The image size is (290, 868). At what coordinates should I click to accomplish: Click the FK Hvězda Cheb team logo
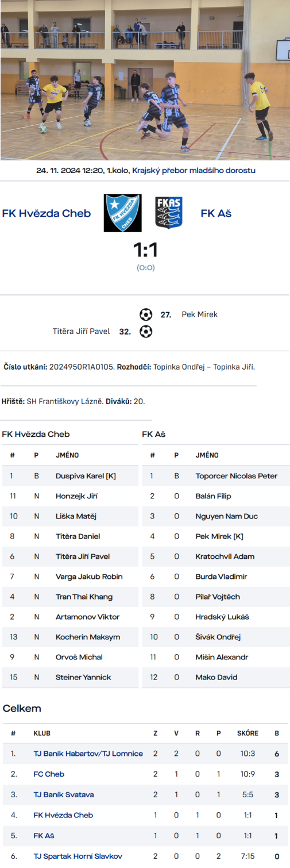[x=122, y=213]
